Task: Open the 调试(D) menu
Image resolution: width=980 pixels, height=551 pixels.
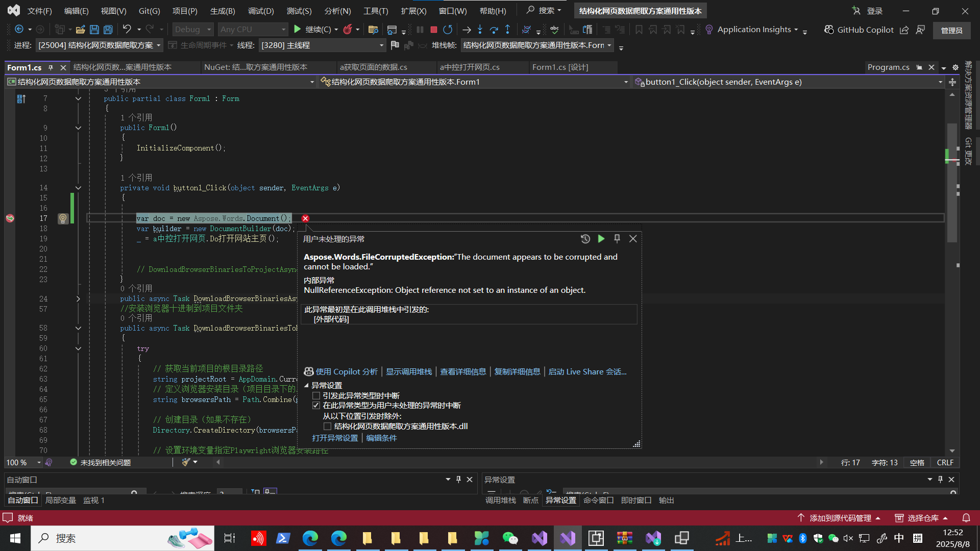Action: pyautogui.click(x=261, y=11)
